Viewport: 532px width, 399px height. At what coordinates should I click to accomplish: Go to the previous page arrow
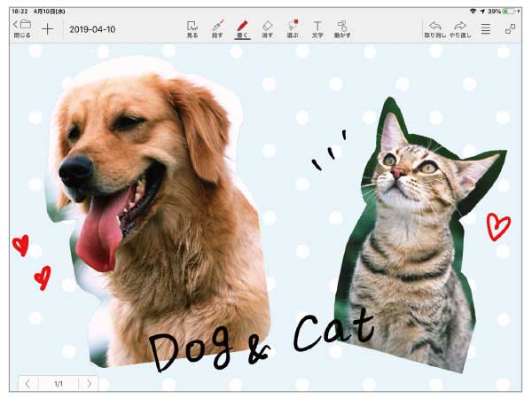coord(27,384)
